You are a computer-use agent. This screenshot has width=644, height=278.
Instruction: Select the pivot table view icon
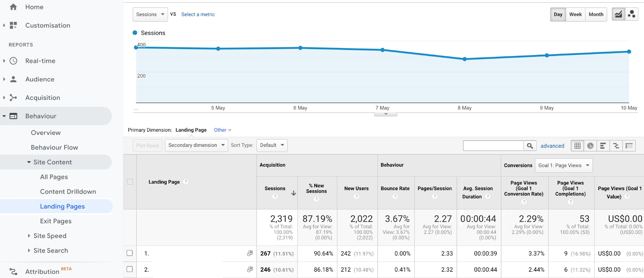coord(629,146)
